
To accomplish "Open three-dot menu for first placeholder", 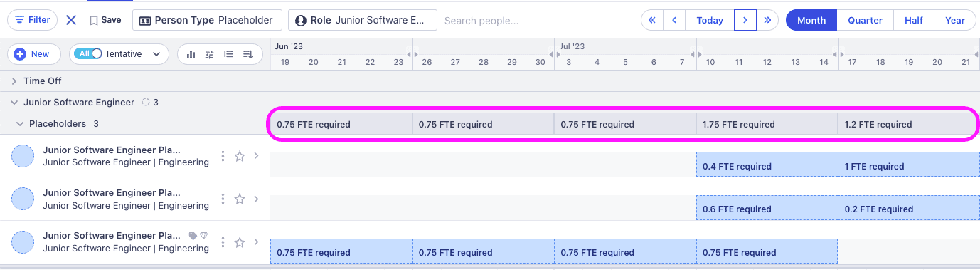I will point(223,156).
